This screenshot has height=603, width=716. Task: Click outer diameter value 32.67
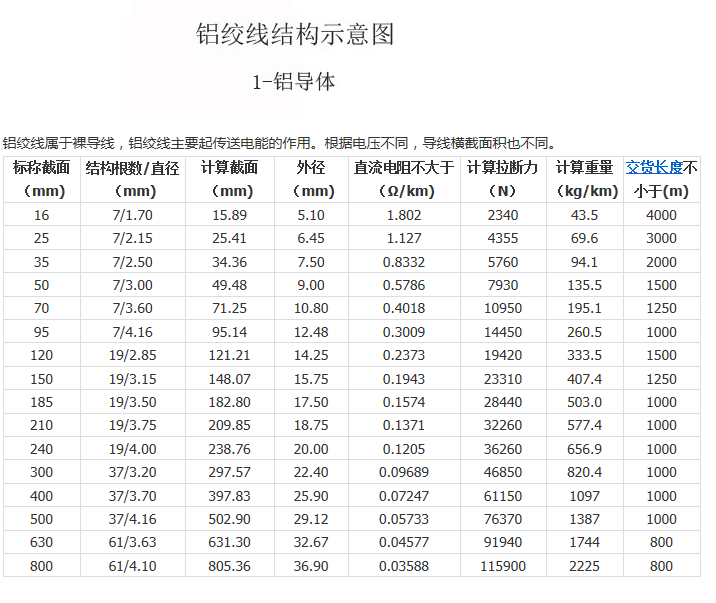311,542
